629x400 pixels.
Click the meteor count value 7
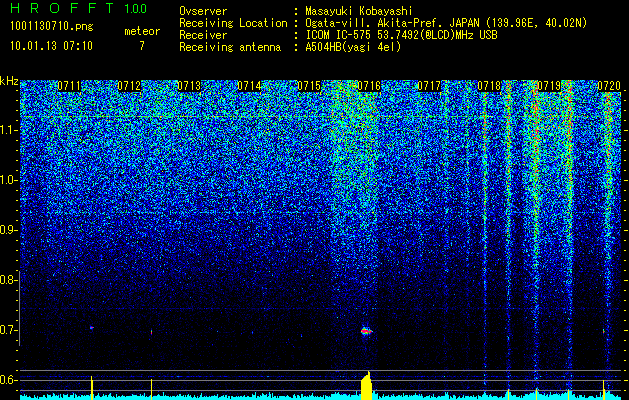tap(142, 46)
